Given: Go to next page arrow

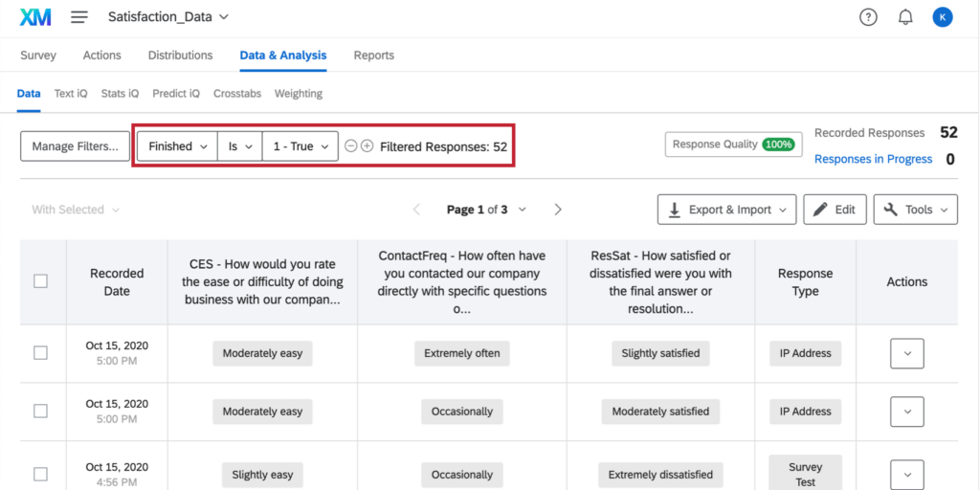Looking at the screenshot, I should 558,210.
